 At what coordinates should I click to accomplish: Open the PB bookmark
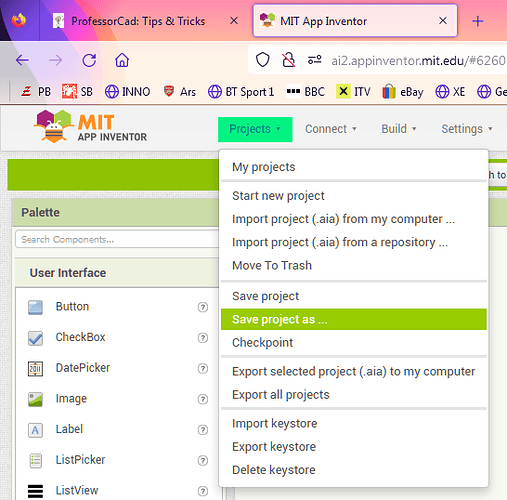click(x=36, y=91)
